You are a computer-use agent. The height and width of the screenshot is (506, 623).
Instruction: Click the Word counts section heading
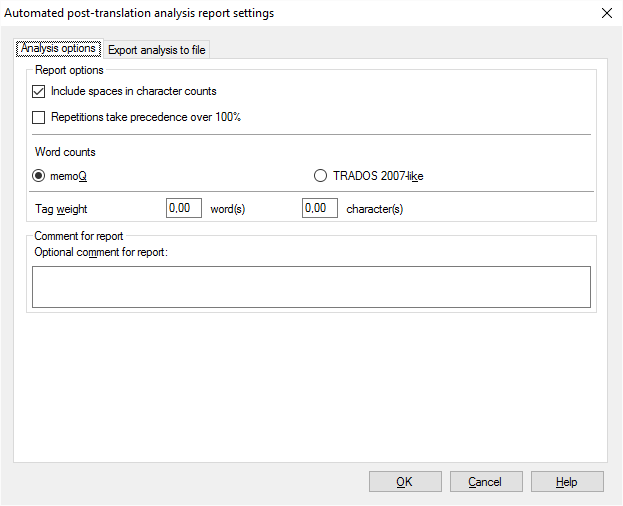click(x=65, y=153)
